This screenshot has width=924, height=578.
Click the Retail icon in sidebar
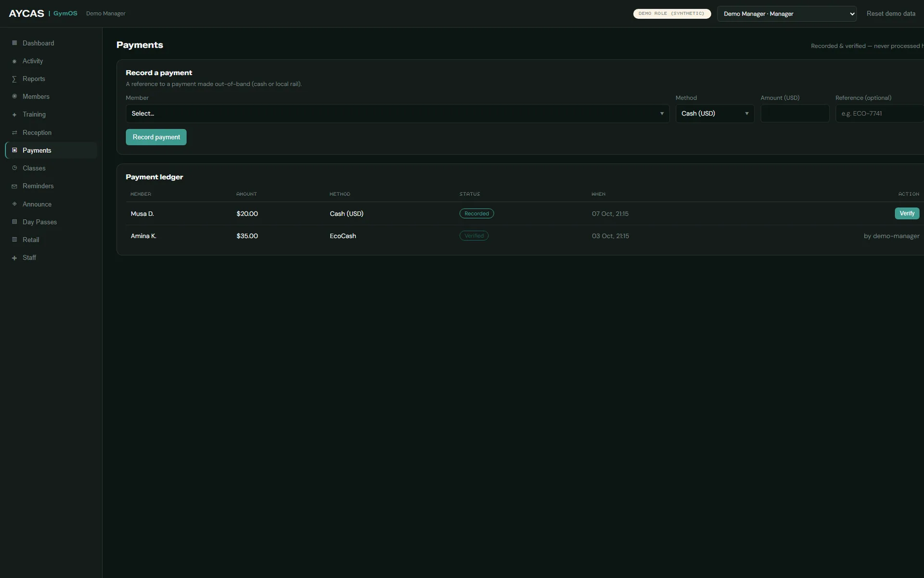(x=14, y=239)
